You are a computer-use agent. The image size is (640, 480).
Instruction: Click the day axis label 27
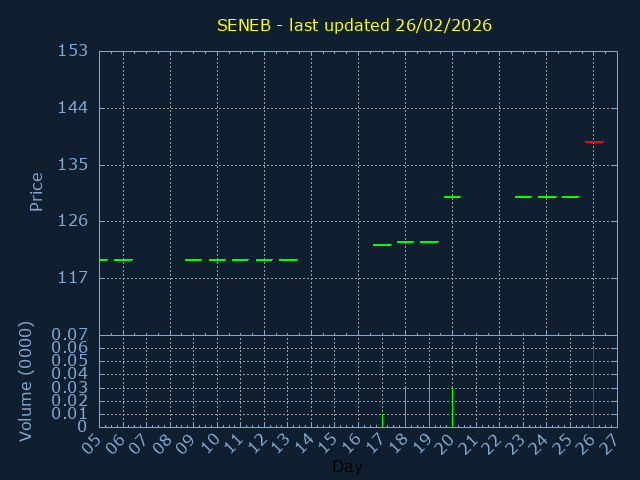[609, 443]
